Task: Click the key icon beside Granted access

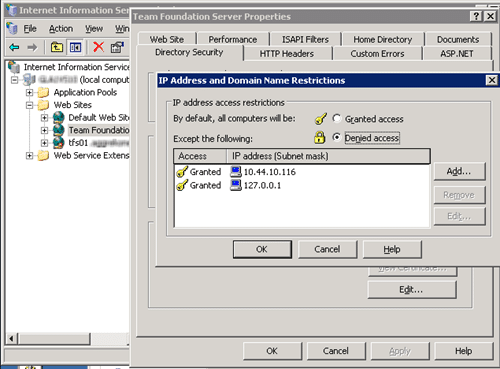Action: point(320,118)
